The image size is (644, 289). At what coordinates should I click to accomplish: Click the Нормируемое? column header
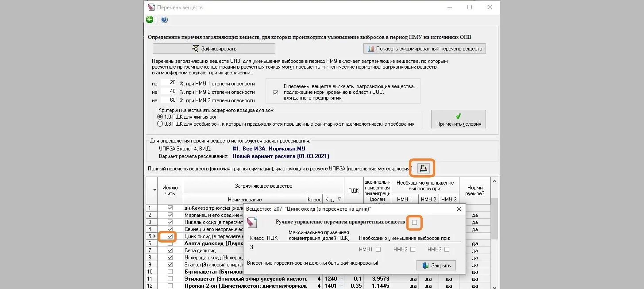[x=475, y=190]
